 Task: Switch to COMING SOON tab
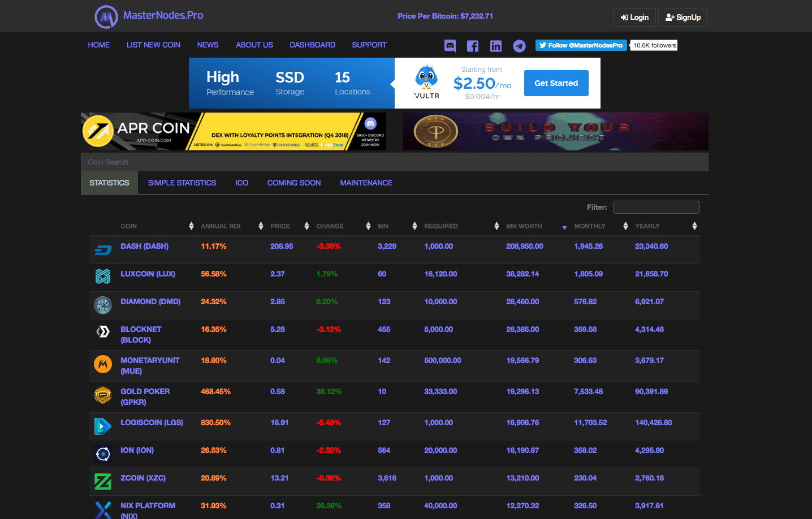[294, 183]
